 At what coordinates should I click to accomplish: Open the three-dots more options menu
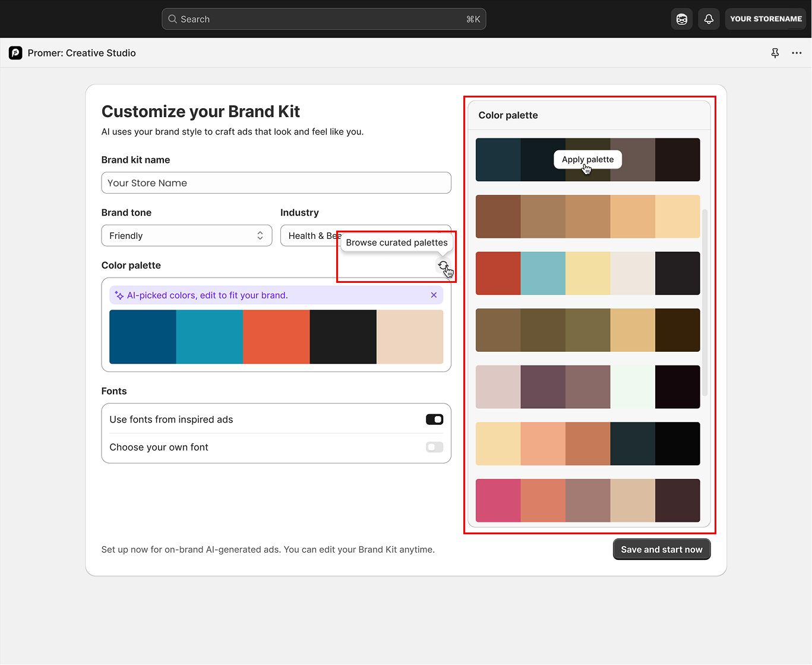point(797,53)
